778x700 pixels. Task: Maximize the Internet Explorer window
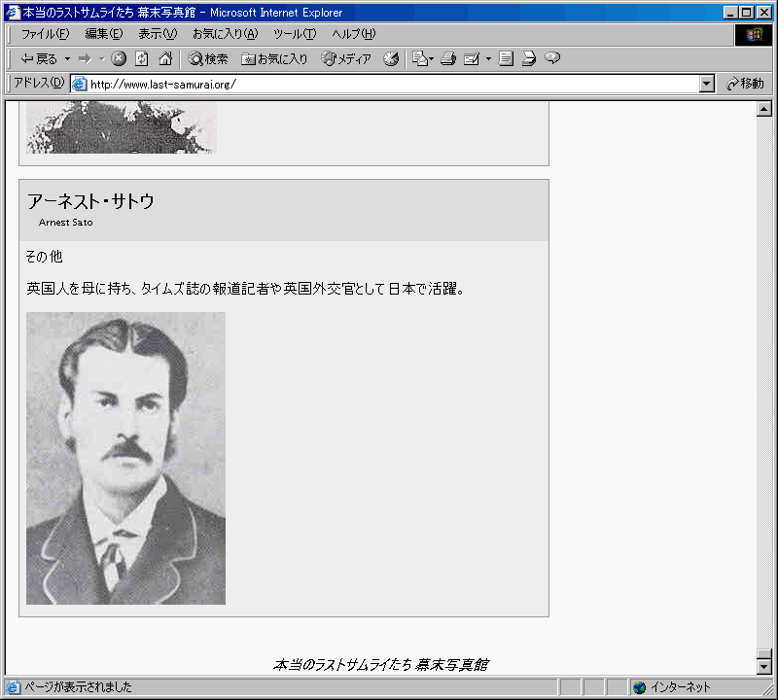click(x=746, y=13)
